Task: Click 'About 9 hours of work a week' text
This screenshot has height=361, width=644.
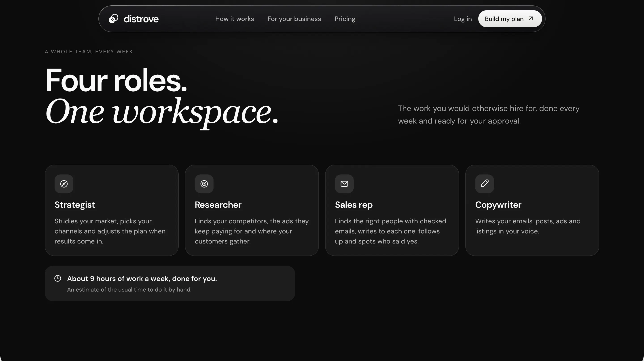Action: 142,279
